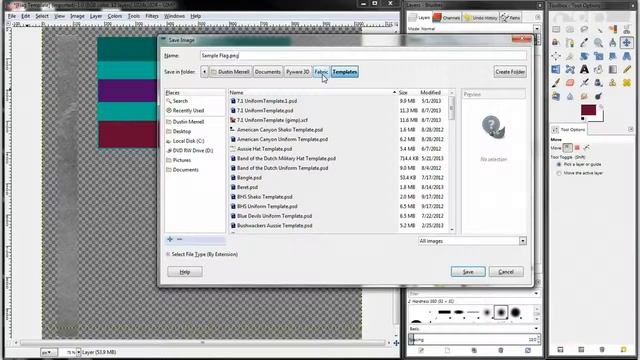Toggle Move mode to selection
Screen dimensions: 640x360
[577, 148]
